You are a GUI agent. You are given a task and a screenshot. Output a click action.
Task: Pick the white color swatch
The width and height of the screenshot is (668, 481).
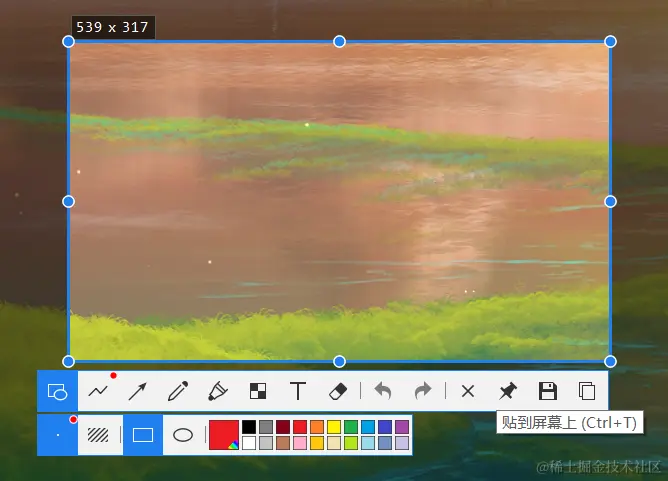tap(249, 443)
